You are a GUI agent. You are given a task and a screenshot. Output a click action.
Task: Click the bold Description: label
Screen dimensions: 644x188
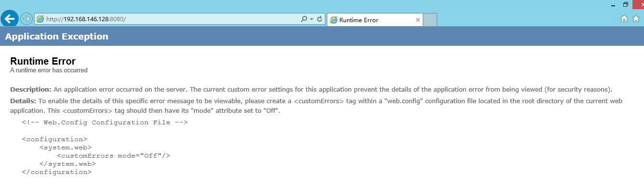(x=31, y=90)
